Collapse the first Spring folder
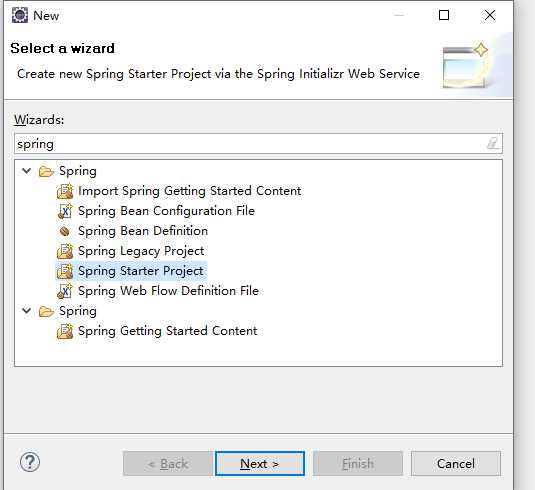The height and width of the screenshot is (490, 535). 27,171
